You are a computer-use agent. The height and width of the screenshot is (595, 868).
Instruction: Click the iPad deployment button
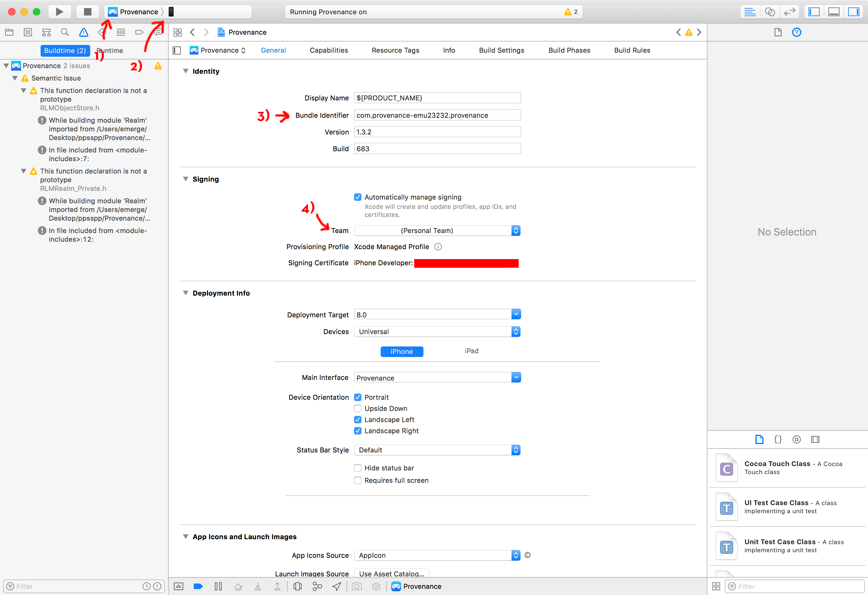pos(472,351)
